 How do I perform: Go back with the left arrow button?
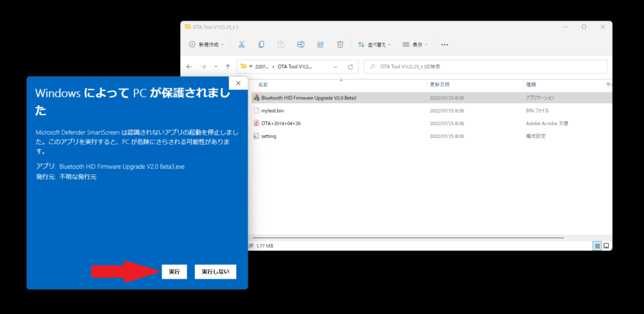[x=189, y=67]
